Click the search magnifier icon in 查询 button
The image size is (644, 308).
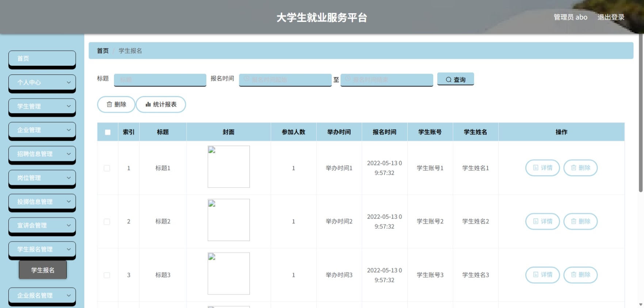pyautogui.click(x=449, y=80)
